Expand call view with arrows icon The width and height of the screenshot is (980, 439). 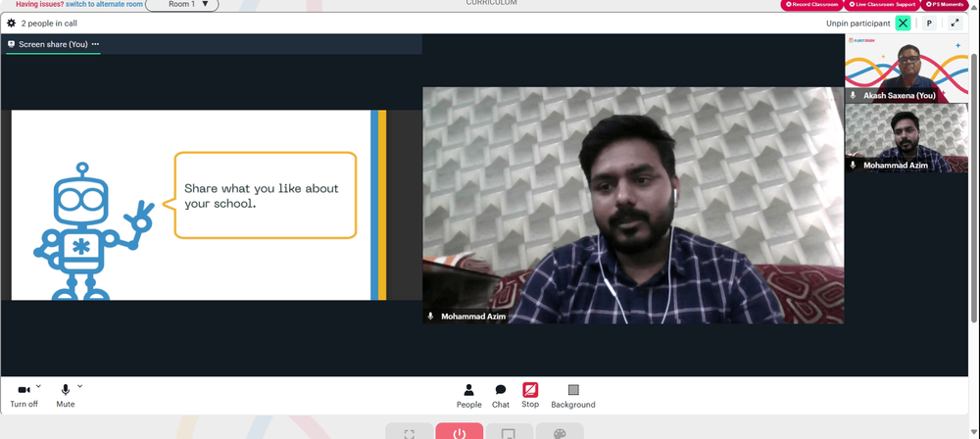(955, 24)
